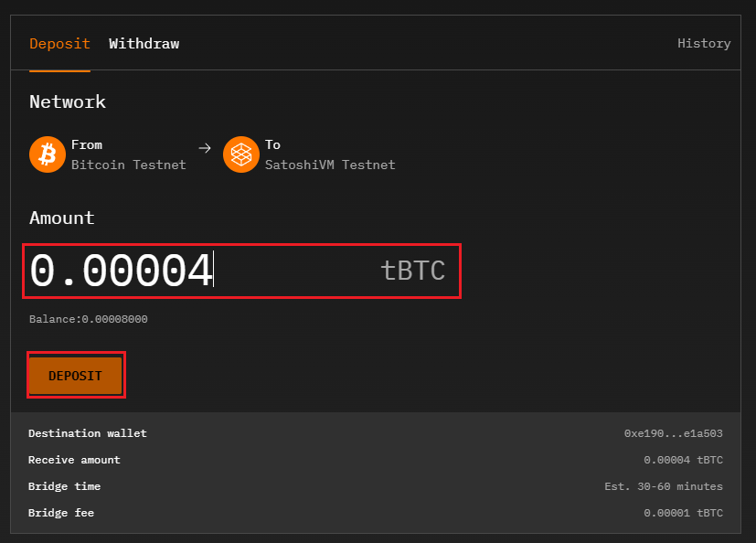Click the arrow between the networks

coord(205,148)
